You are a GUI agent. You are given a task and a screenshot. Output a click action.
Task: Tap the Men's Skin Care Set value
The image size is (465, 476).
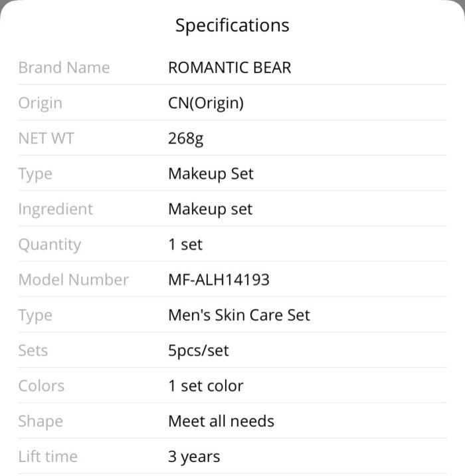[239, 315]
